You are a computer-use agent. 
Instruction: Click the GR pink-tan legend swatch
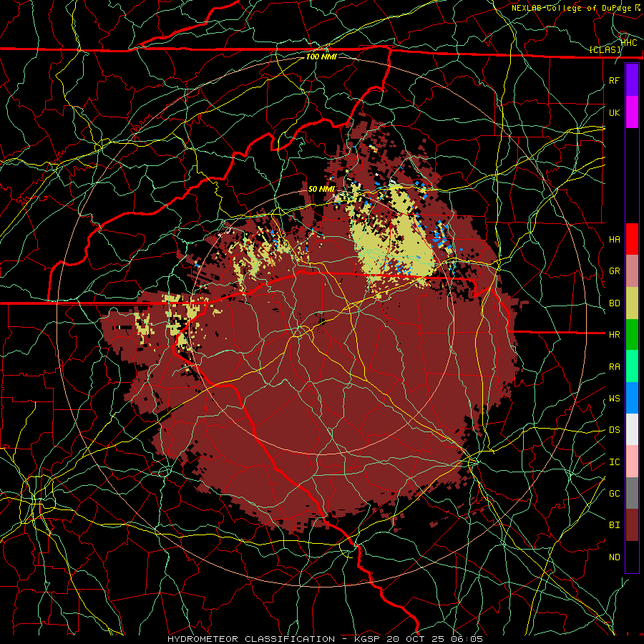click(x=632, y=271)
